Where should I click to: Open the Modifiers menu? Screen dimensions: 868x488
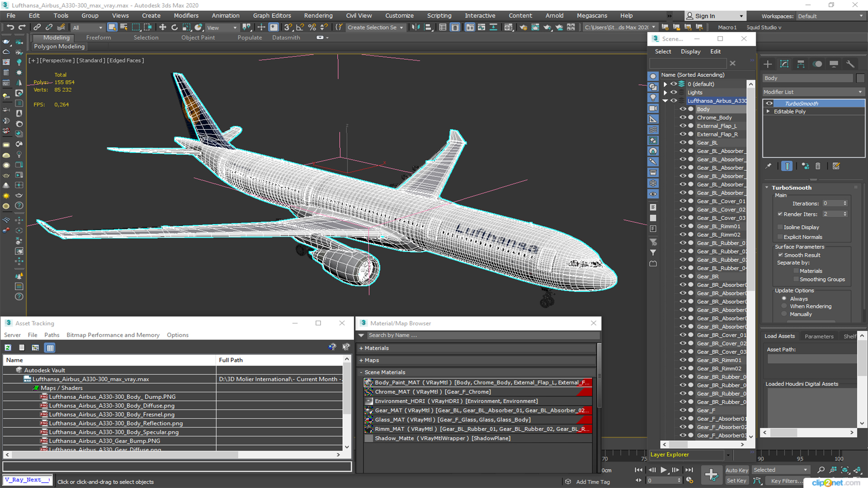[x=186, y=15]
